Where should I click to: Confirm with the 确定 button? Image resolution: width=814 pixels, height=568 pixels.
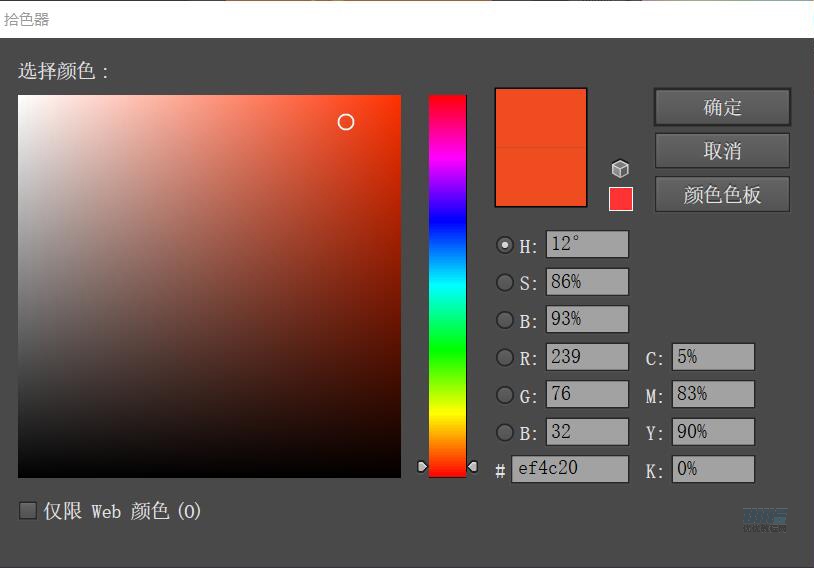point(723,107)
